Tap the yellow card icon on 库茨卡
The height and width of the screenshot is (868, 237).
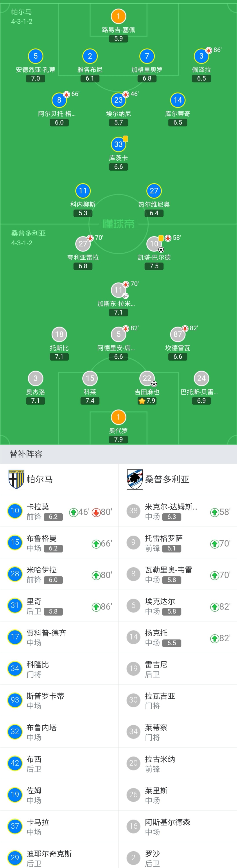pyautogui.click(x=126, y=138)
